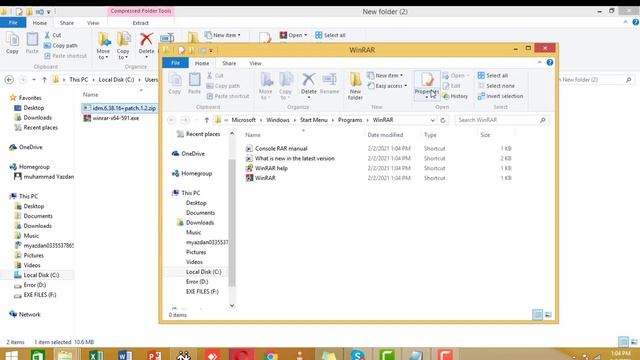Click Move to in New folder (2) ribbon
Image resolution: width=640 pixels, height=360 pixels.
click(103, 46)
